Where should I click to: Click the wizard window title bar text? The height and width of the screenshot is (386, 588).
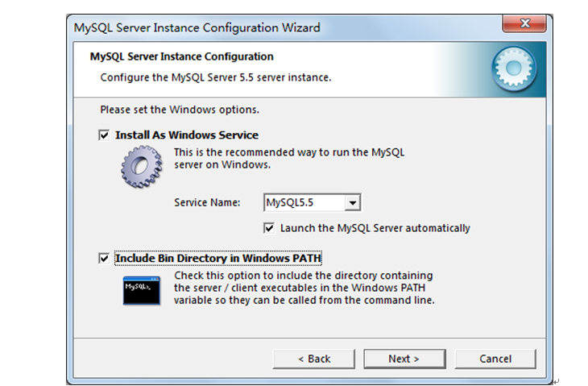click(197, 27)
